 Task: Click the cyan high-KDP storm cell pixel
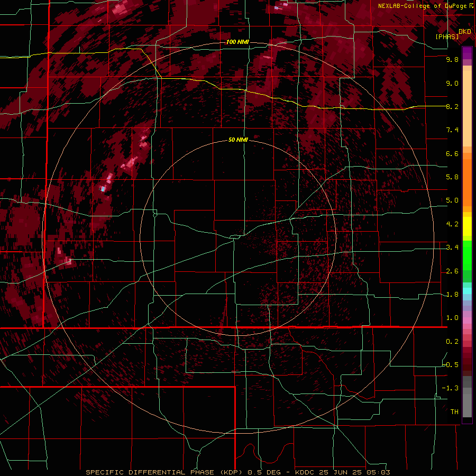103,189
